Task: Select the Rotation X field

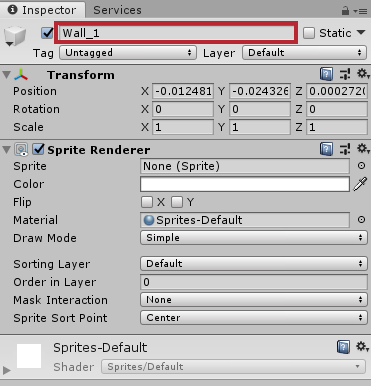Action: point(183,109)
